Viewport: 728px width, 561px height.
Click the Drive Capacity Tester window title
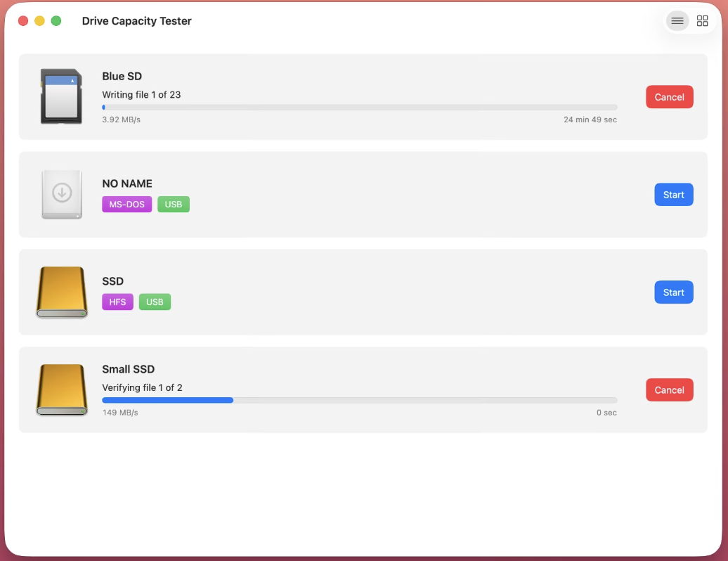click(136, 21)
